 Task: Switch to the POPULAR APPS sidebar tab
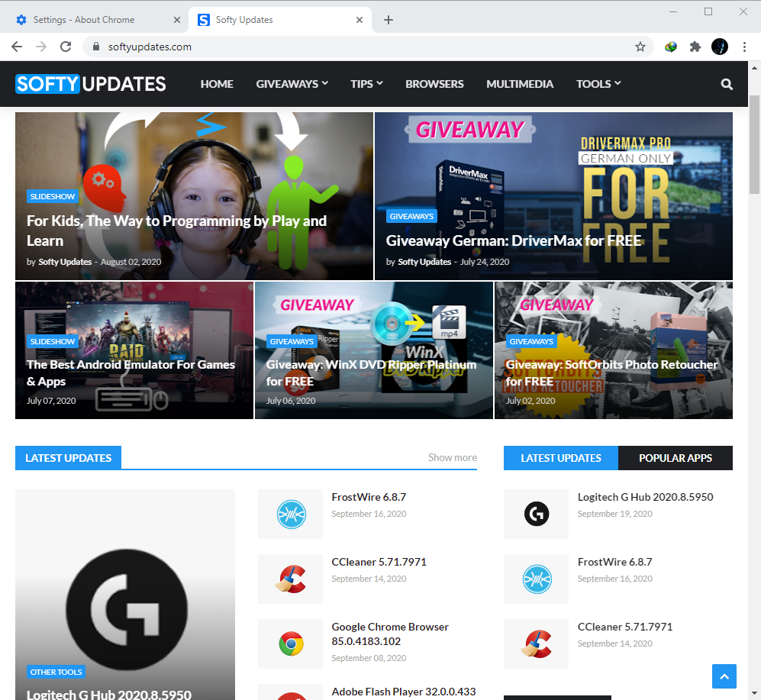(x=675, y=458)
